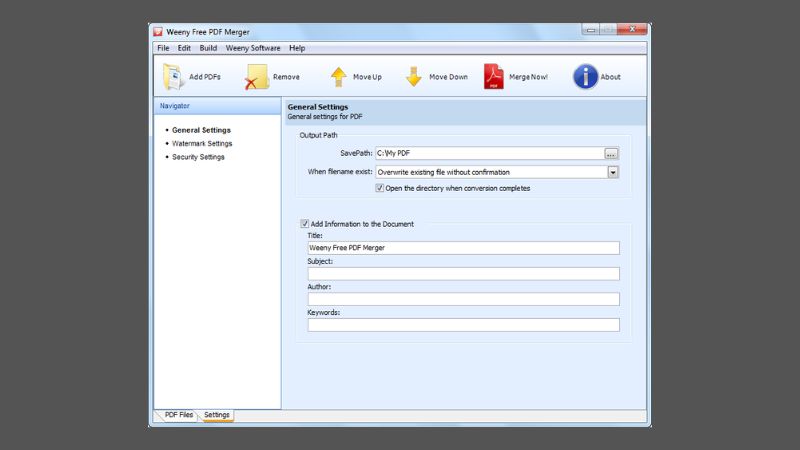Toggle Open the directory when conversion completes
Screen dimensions: 800x450
380,188
